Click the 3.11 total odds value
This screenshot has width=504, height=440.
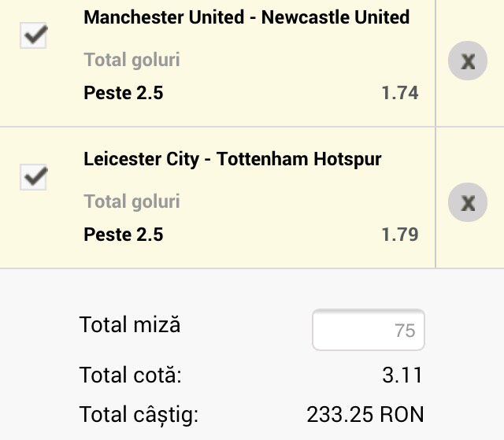click(402, 375)
